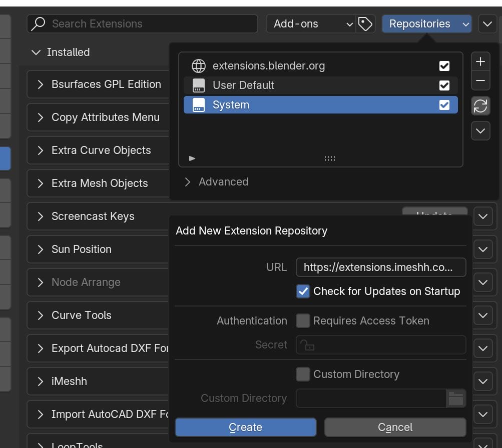Expand Bsurfaces GPL Edition add-on
Screen dimensions: 502x448
click(x=41, y=84)
